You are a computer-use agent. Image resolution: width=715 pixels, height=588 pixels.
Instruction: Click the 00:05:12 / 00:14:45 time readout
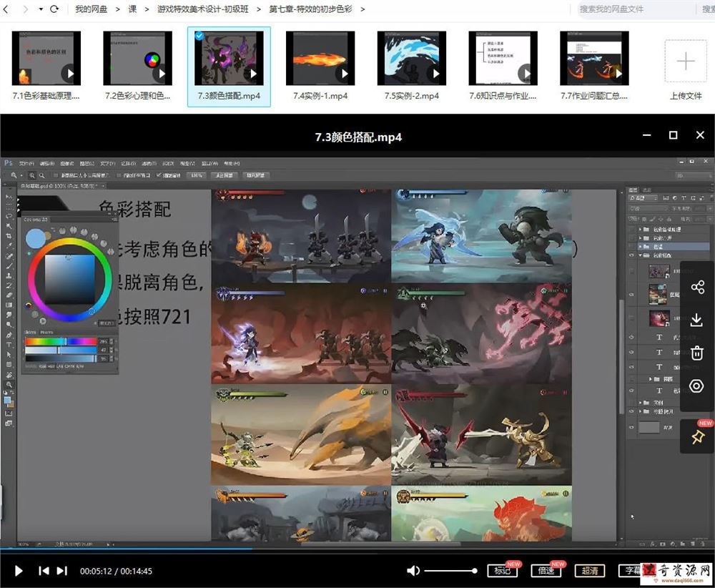point(117,571)
